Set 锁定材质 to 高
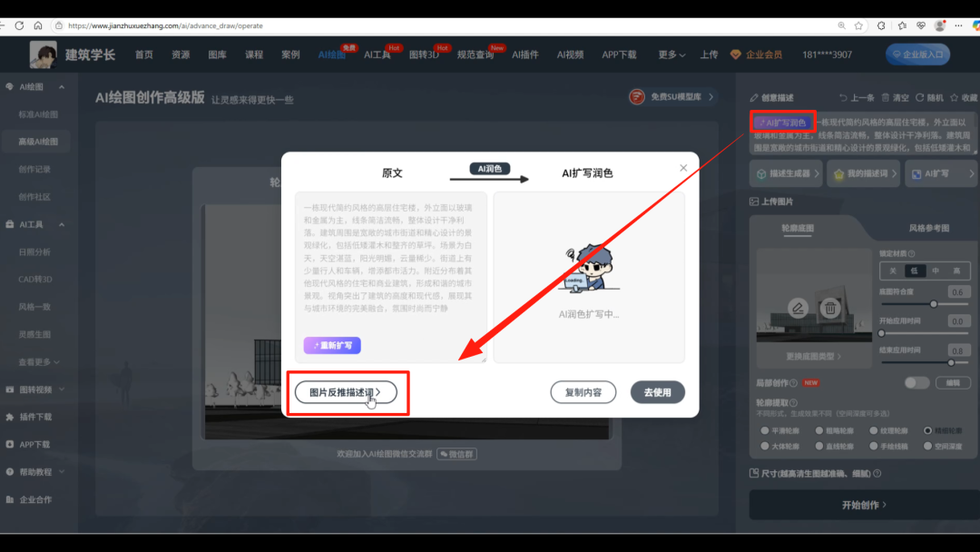Viewport: 980px width, 552px height. tap(957, 271)
